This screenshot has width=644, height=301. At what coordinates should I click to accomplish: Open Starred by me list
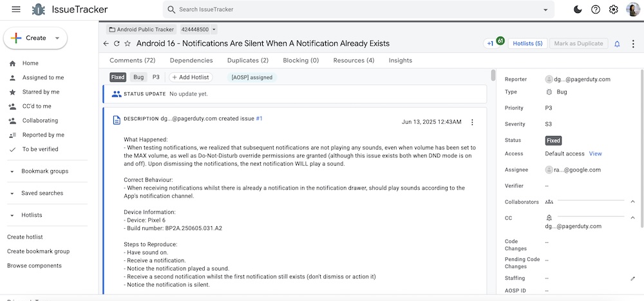(x=41, y=92)
